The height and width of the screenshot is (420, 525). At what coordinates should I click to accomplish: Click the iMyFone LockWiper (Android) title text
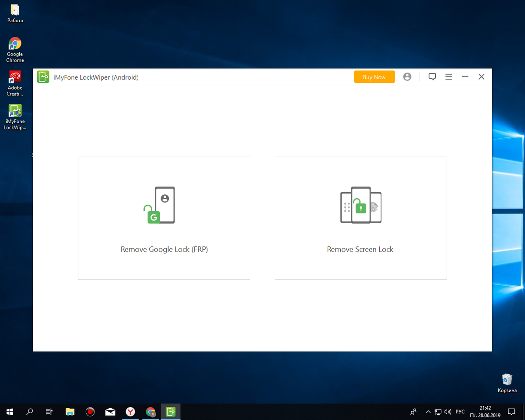tap(96, 77)
